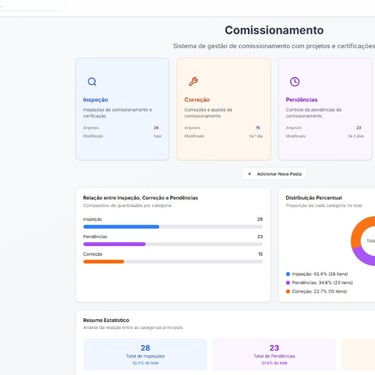
Task: Open the Inspeção folder title
Action: click(95, 100)
